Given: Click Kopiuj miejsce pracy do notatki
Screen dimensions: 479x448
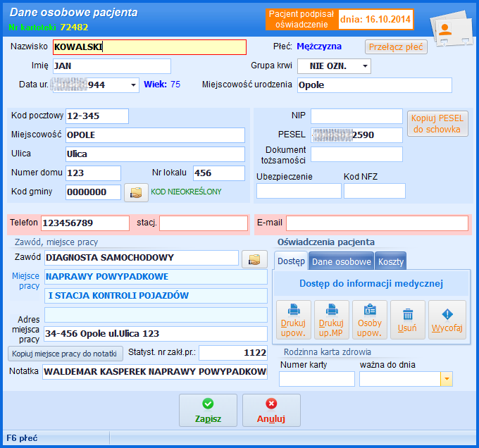Looking at the screenshot, I should click(66, 353).
